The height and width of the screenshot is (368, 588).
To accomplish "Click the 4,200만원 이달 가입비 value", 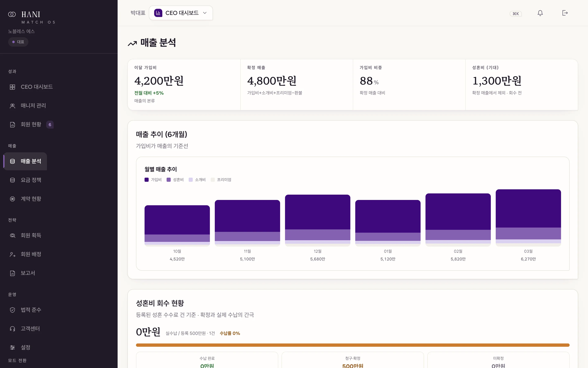I will 159,81.
